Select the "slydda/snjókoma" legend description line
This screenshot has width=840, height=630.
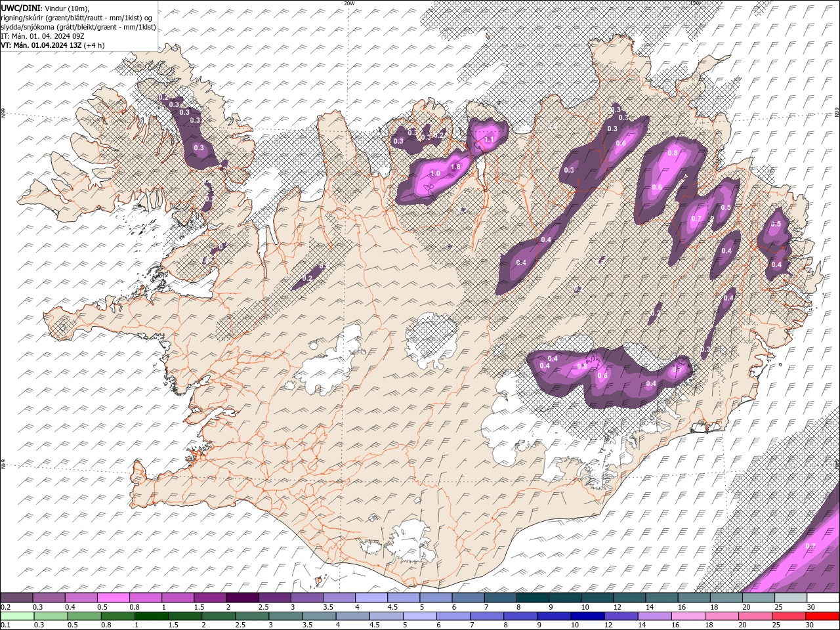tap(78, 27)
